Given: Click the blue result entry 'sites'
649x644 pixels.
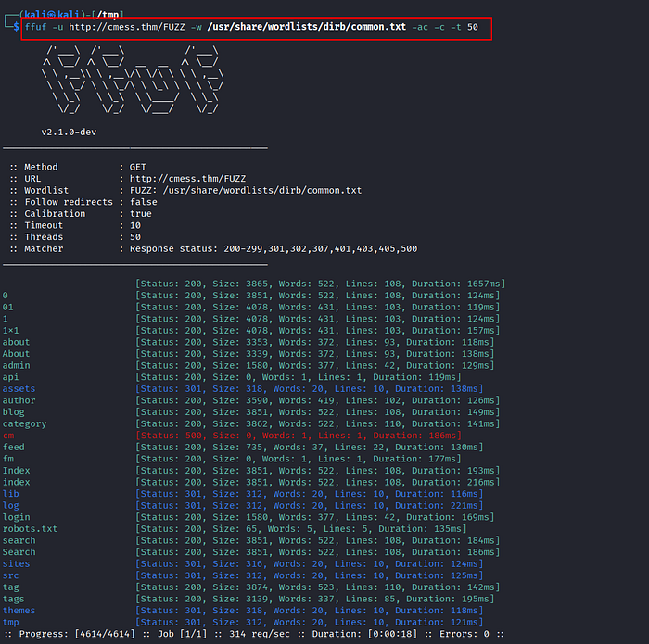Looking at the screenshot, I should 16,563.
